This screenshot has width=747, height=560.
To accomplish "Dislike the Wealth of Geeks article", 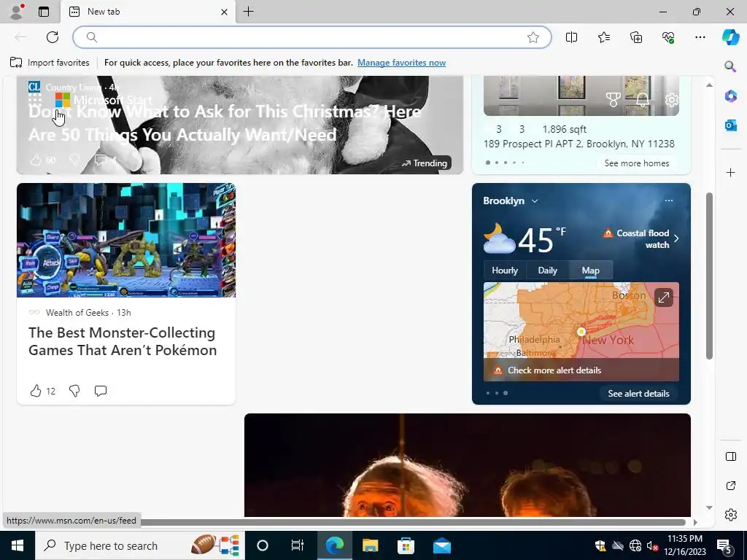I will (74, 391).
